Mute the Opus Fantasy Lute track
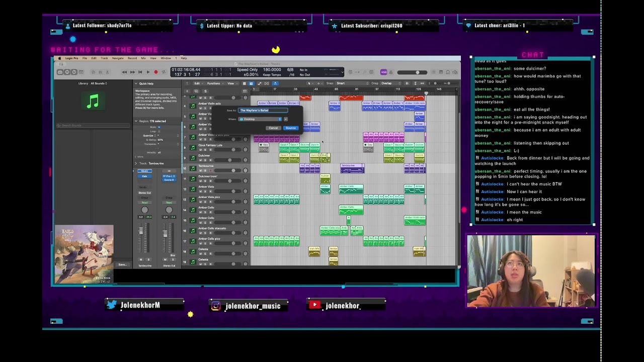Screen dimensions: 644x362 [201, 150]
